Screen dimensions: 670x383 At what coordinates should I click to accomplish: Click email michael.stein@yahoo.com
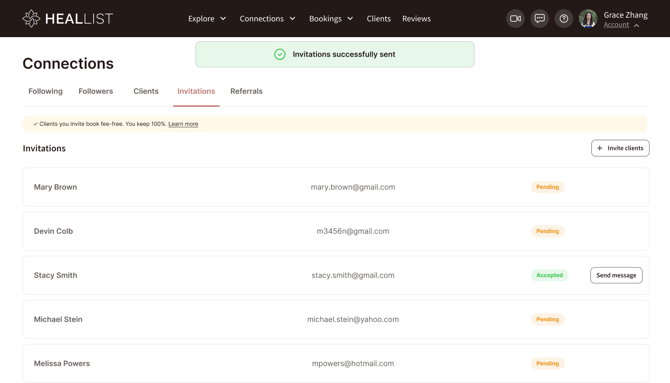coord(353,319)
